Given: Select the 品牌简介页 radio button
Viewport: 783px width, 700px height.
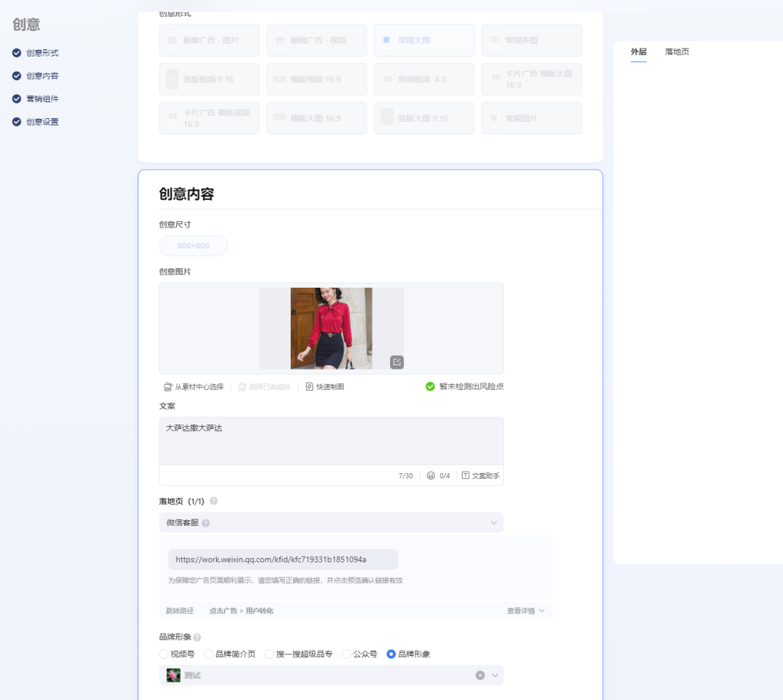Looking at the screenshot, I should point(208,654).
